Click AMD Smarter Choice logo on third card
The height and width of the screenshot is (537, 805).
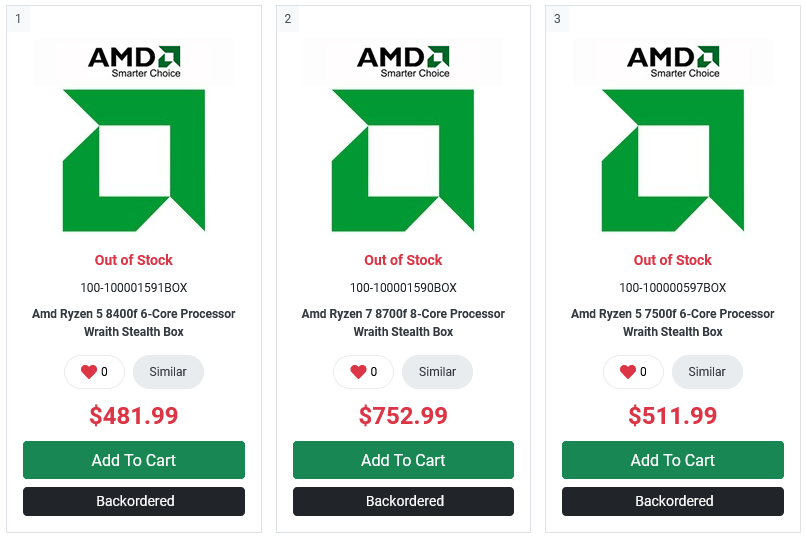673,61
